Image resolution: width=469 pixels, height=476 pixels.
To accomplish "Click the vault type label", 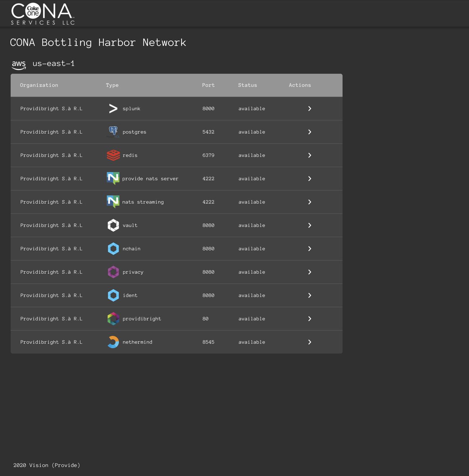I will 130,225.
